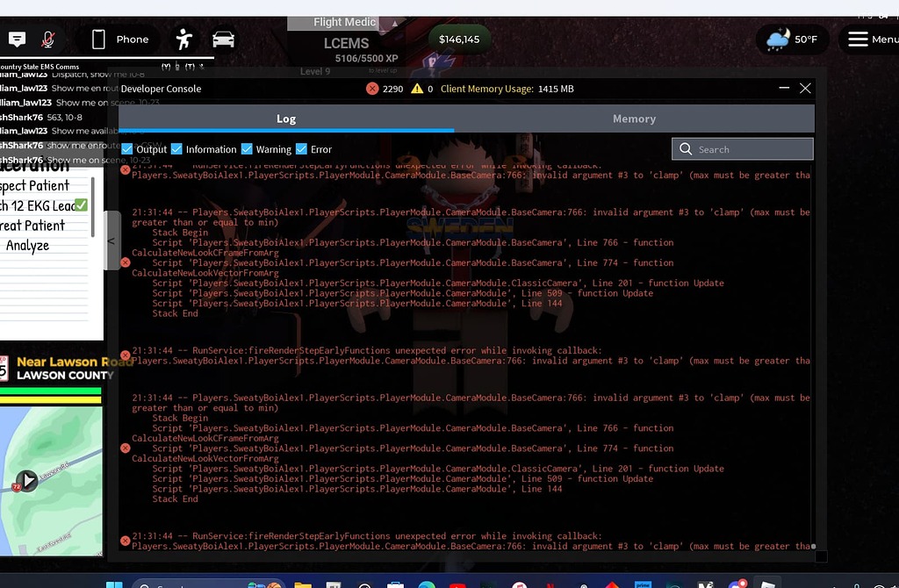Toggle the Warning log filter
Viewport: 899px width, 588px height.
(248, 149)
